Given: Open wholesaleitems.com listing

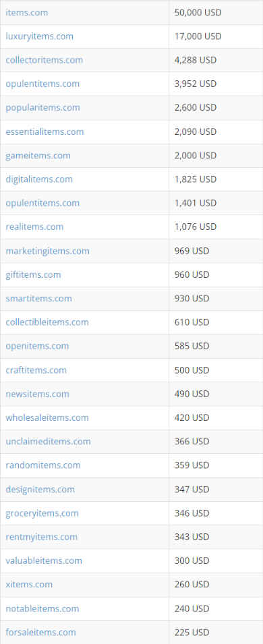Looking at the screenshot, I should tap(47, 417).
